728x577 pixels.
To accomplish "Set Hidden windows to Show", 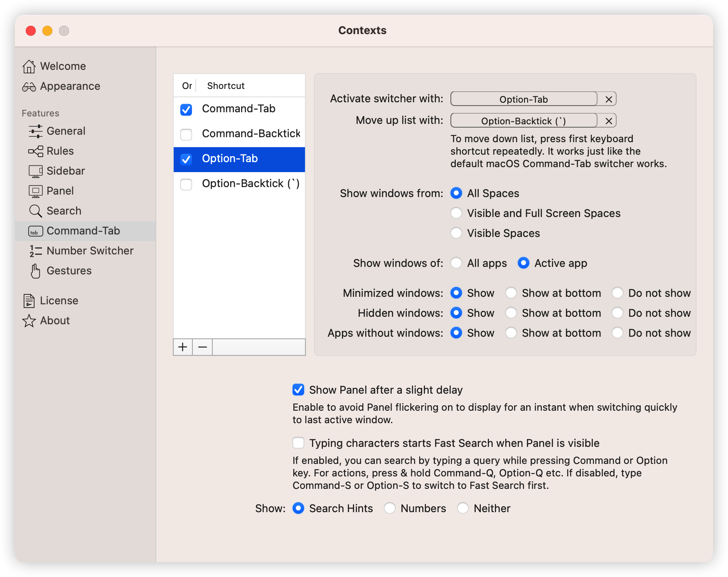I will (456, 313).
